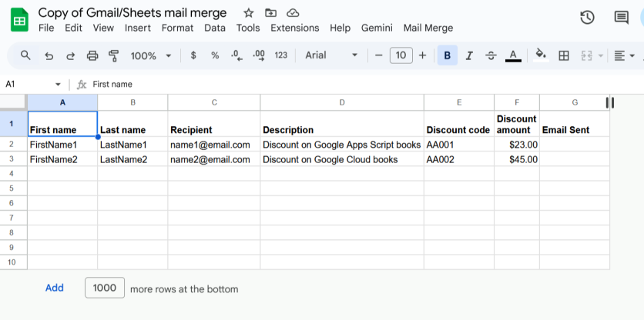The image size is (644, 320).
Task: Open the Google Sheets home icon
Action: tap(19, 19)
